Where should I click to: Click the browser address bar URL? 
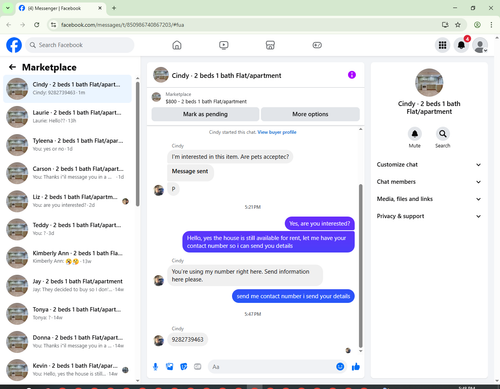(122, 25)
